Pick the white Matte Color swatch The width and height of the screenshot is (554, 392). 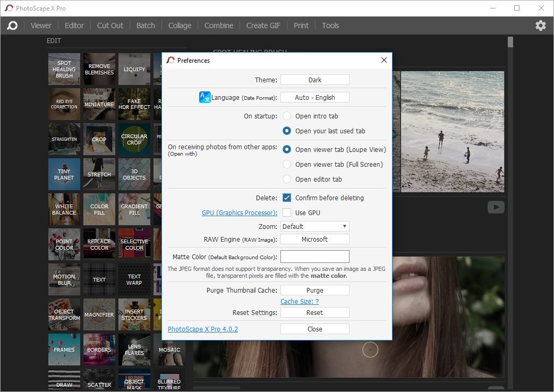click(x=315, y=257)
